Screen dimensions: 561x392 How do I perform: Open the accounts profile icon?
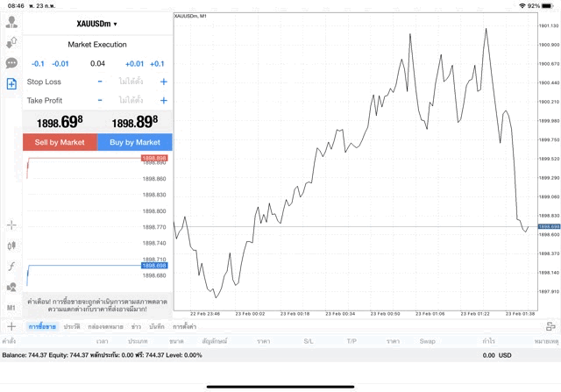(x=11, y=21)
